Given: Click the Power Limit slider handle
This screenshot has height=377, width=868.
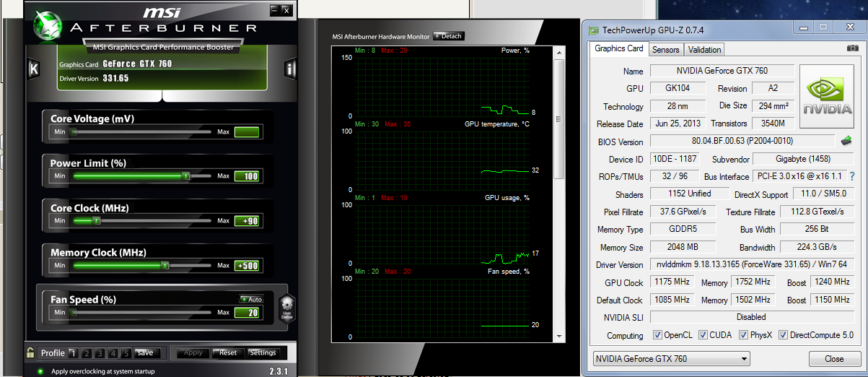Looking at the screenshot, I should (185, 175).
